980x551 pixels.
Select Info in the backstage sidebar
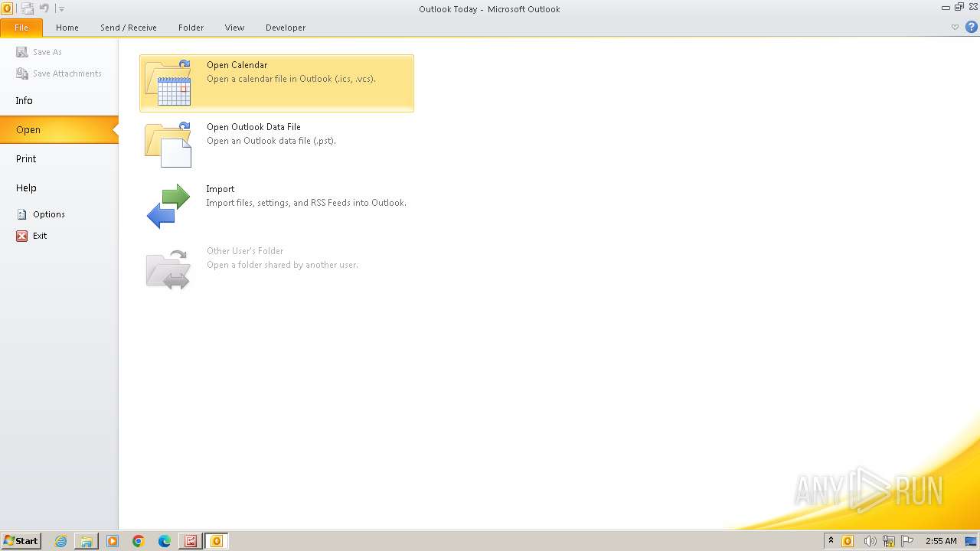[x=59, y=100]
